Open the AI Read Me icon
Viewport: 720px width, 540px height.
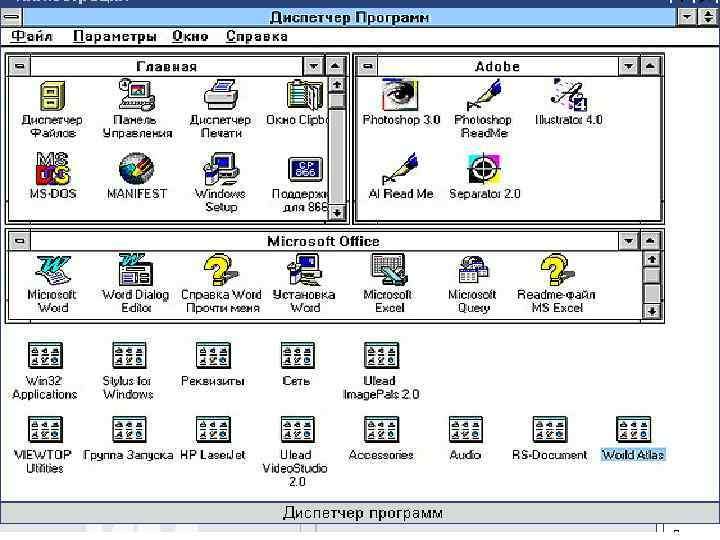[400, 169]
